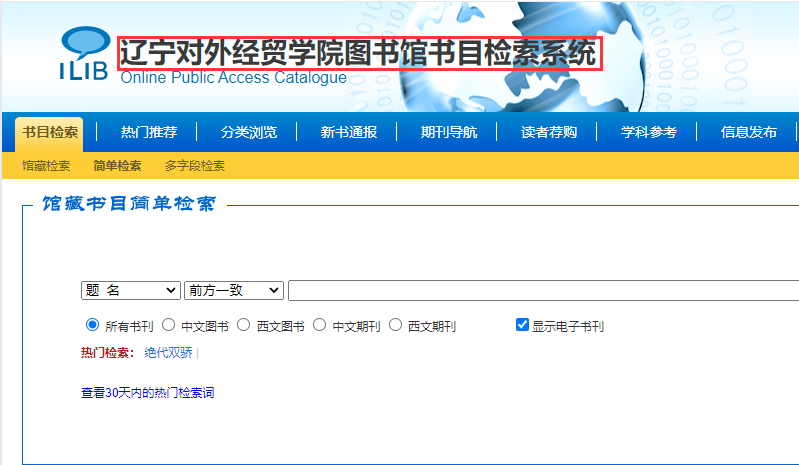Choose the 西文图书 radio button
Viewport: 799px width, 465px height.
point(244,324)
